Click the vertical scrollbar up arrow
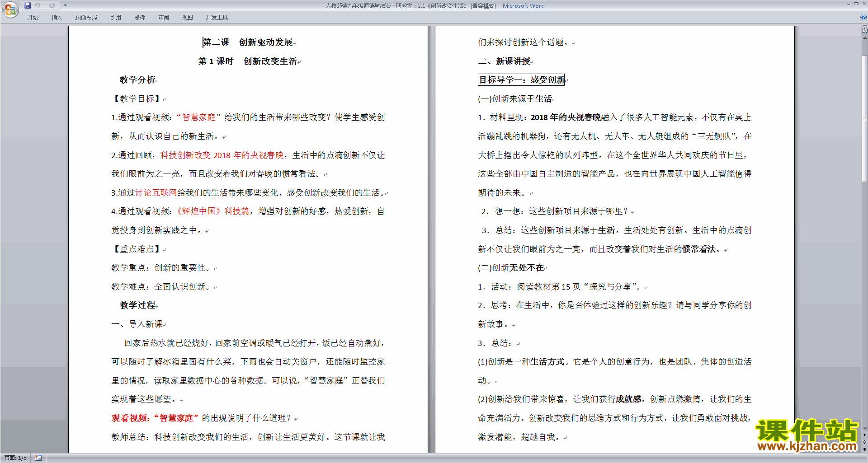 pyautogui.click(x=864, y=38)
